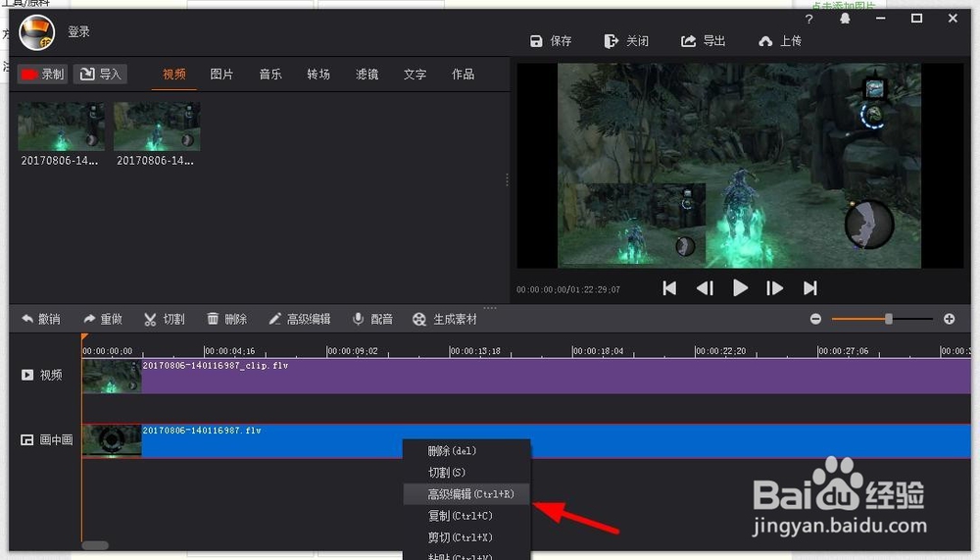Image resolution: width=980 pixels, height=560 pixels.
Task: Choose 剪切(Ctrl+X) in context menu
Action: [466, 537]
